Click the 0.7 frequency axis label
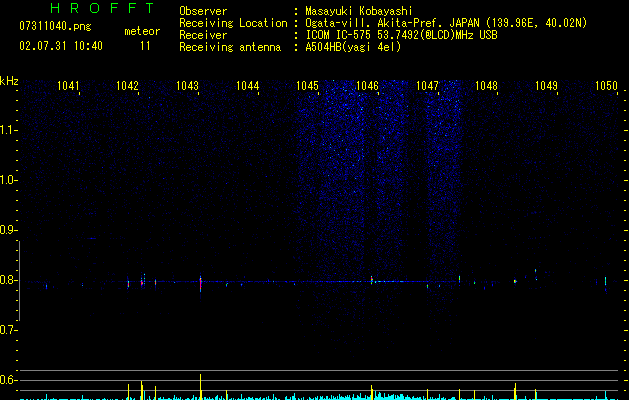 pos(8,330)
